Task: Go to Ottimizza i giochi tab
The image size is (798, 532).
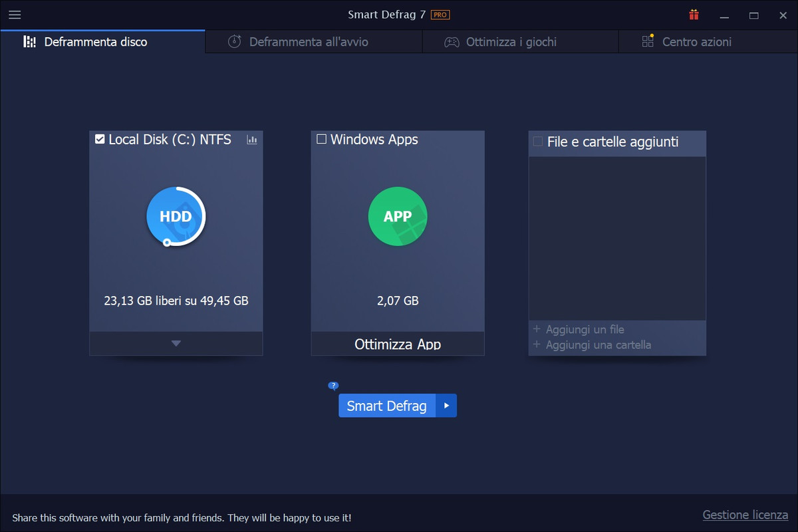Action: (520, 42)
